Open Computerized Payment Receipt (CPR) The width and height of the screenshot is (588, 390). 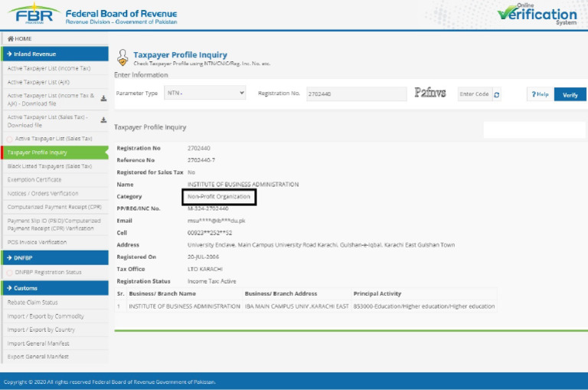(54, 207)
